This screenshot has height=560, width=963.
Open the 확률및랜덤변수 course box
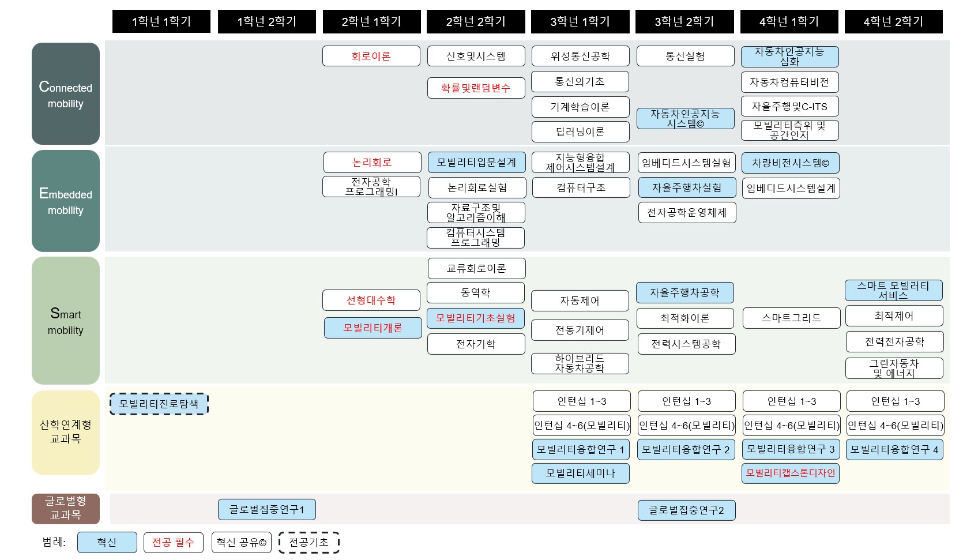(x=476, y=88)
